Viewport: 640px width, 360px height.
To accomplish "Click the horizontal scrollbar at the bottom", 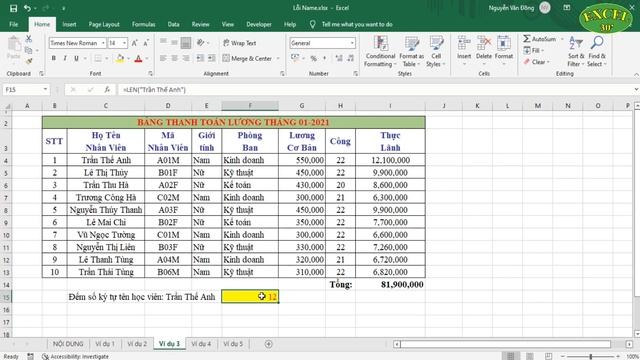I will [x=505, y=344].
